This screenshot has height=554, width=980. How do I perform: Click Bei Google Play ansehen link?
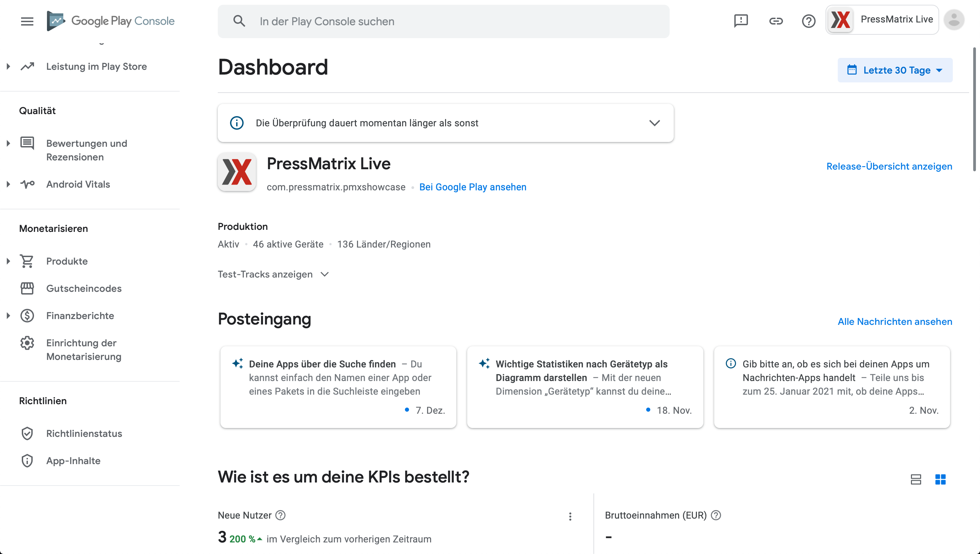[x=473, y=187]
